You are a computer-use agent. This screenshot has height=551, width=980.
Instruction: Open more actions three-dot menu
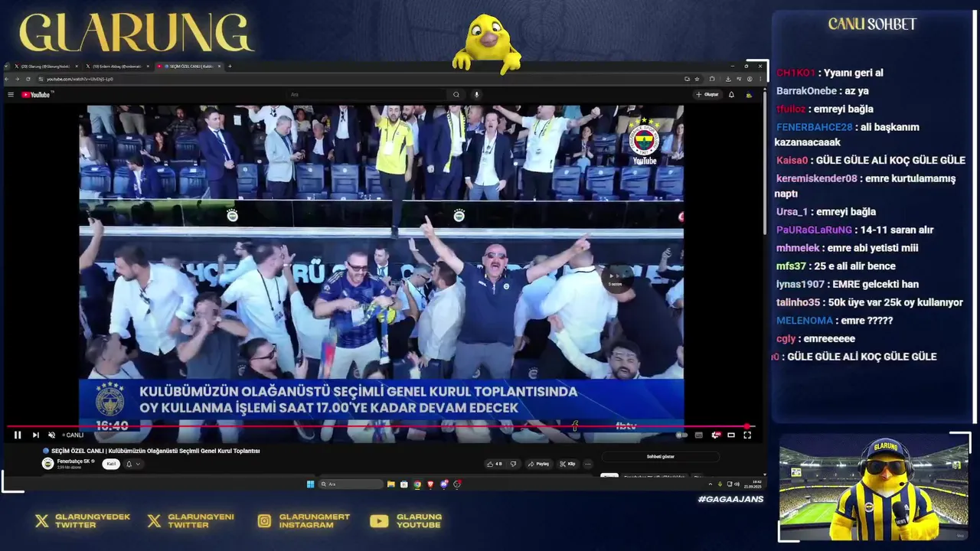pos(587,464)
